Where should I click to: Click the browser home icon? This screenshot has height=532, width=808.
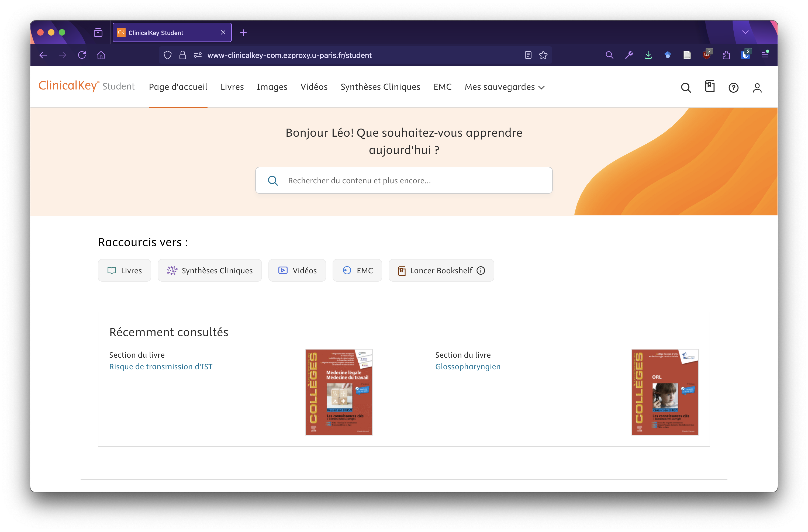[x=101, y=55]
